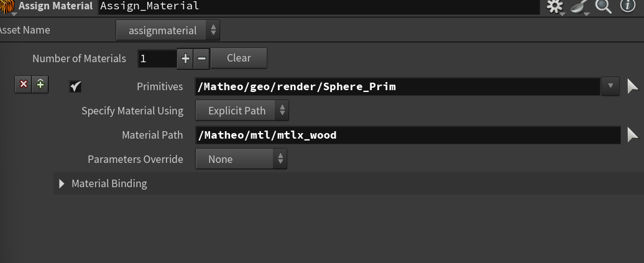Image resolution: width=644 pixels, height=263 pixels.
Task: Increase the Number of Materials with plus
Action: coord(185,58)
